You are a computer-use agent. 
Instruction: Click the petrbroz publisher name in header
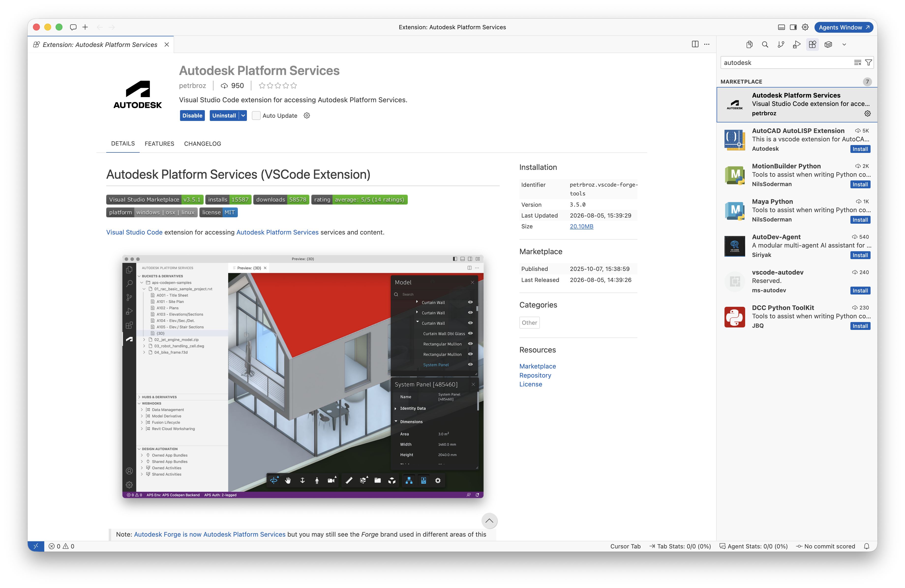tap(192, 86)
